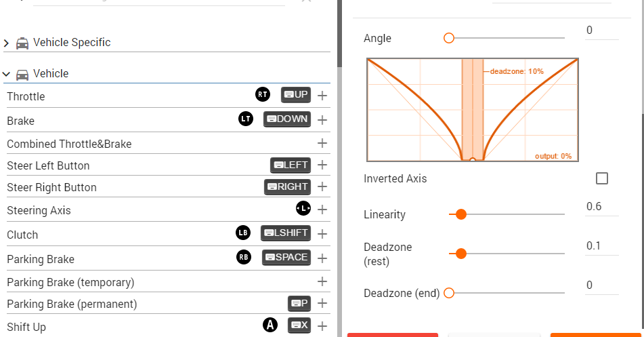Click the Deadzone (end) slider handle

click(x=449, y=293)
